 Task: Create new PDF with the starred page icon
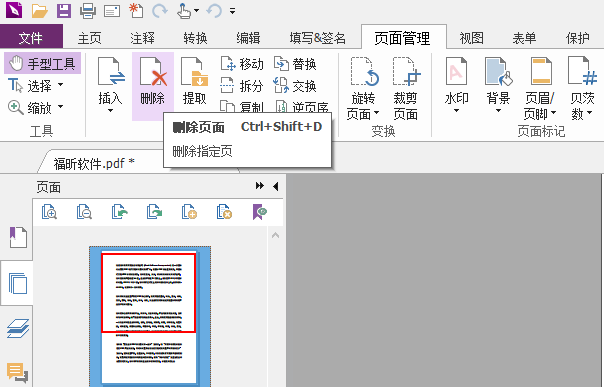click(x=136, y=10)
